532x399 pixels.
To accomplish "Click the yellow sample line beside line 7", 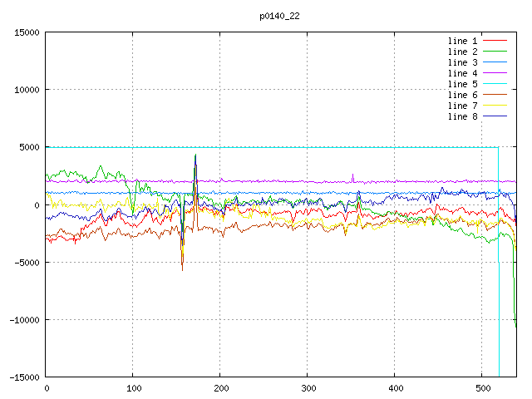I will (x=495, y=106).
